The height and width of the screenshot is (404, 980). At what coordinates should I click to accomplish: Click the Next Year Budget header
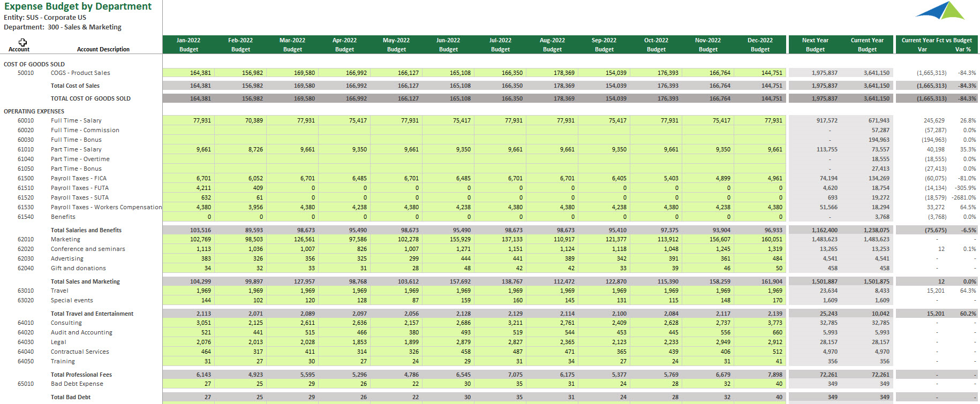[815, 44]
